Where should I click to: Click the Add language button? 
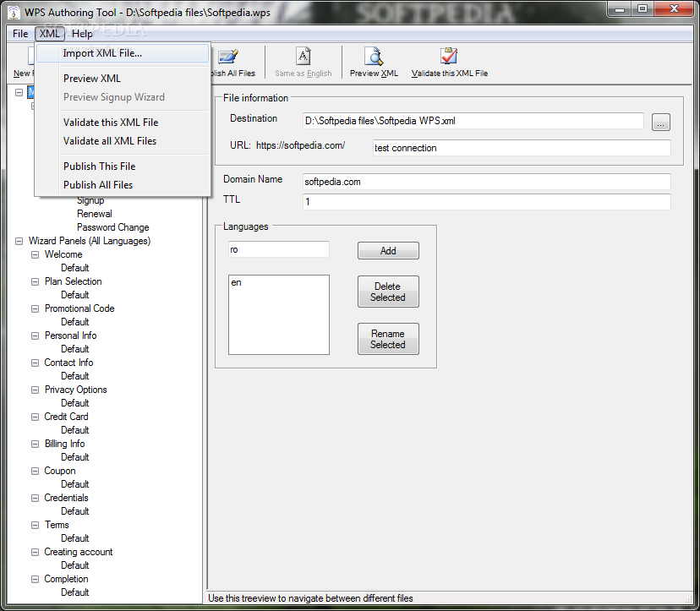388,251
